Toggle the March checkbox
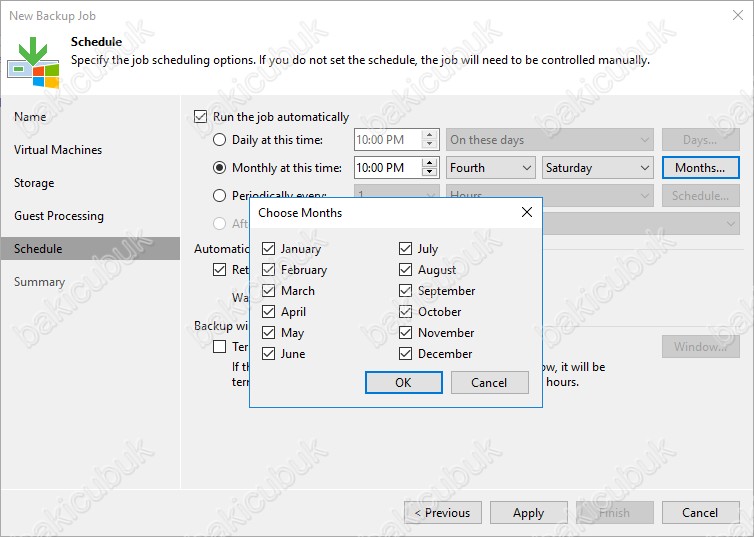Image resolution: width=754 pixels, height=537 pixels. point(268,291)
